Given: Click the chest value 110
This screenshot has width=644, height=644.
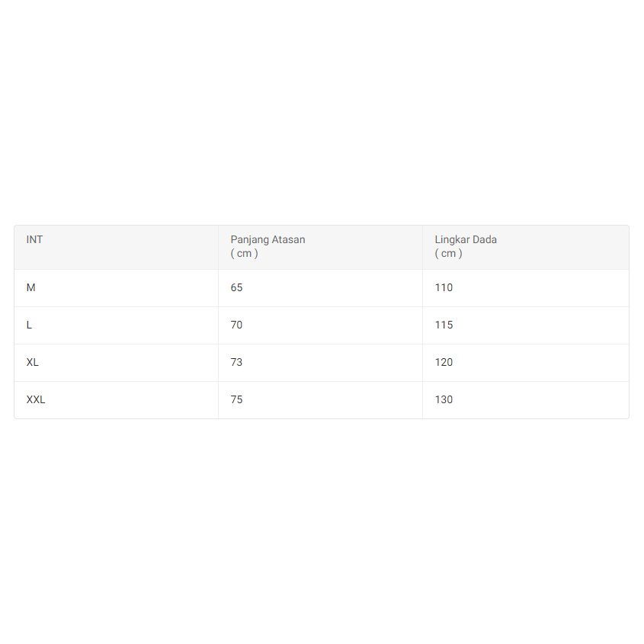Looking at the screenshot, I should (444, 287).
